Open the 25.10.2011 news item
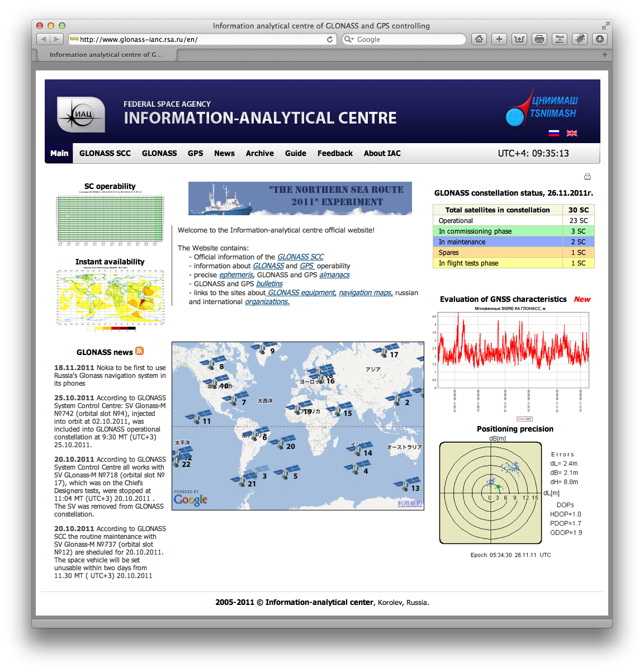Image resolution: width=644 pixels, height=672 pixels. (x=110, y=422)
